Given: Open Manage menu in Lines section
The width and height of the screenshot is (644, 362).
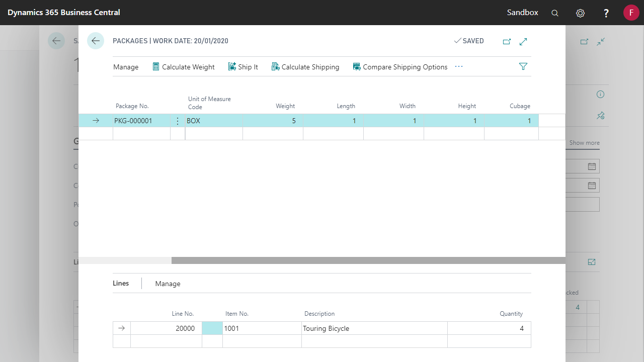Looking at the screenshot, I should 168,284.
